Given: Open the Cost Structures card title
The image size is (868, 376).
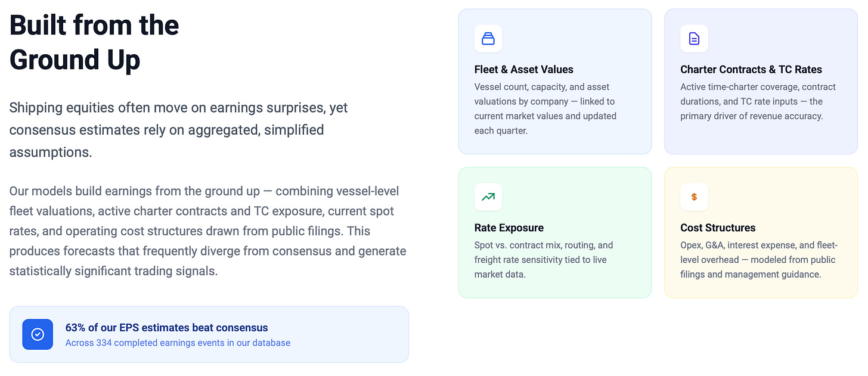Looking at the screenshot, I should pos(718,228).
